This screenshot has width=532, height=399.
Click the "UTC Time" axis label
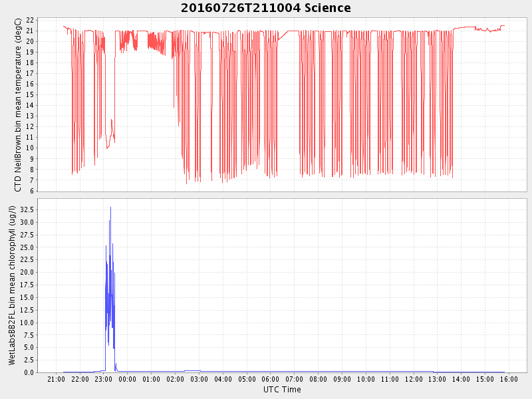coord(282,390)
